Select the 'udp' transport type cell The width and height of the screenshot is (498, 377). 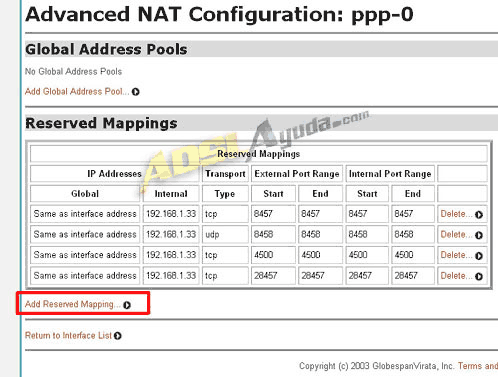(225, 234)
